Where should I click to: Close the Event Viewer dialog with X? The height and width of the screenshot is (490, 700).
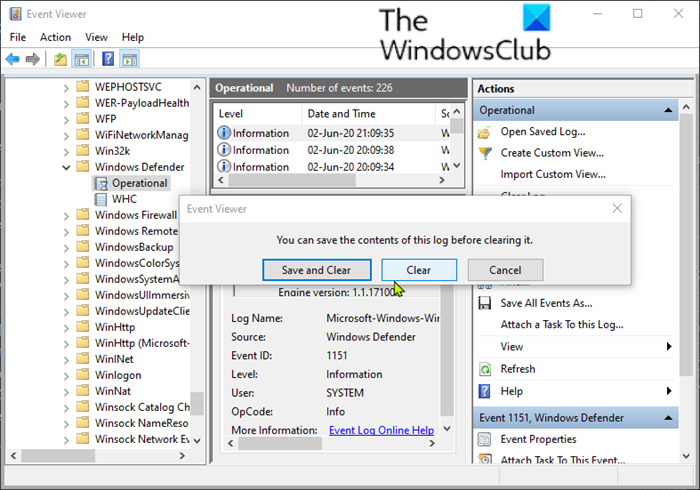[617, 208]
